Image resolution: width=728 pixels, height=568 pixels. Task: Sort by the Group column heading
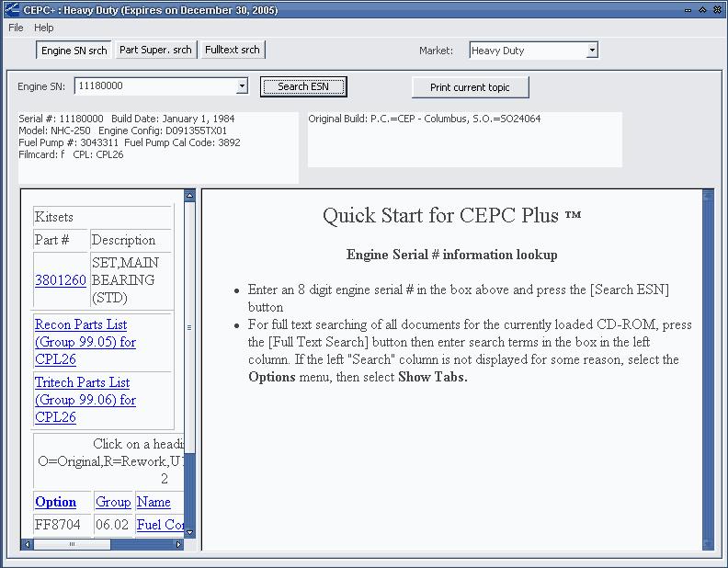pyautogui.click(x=113, y=502)
